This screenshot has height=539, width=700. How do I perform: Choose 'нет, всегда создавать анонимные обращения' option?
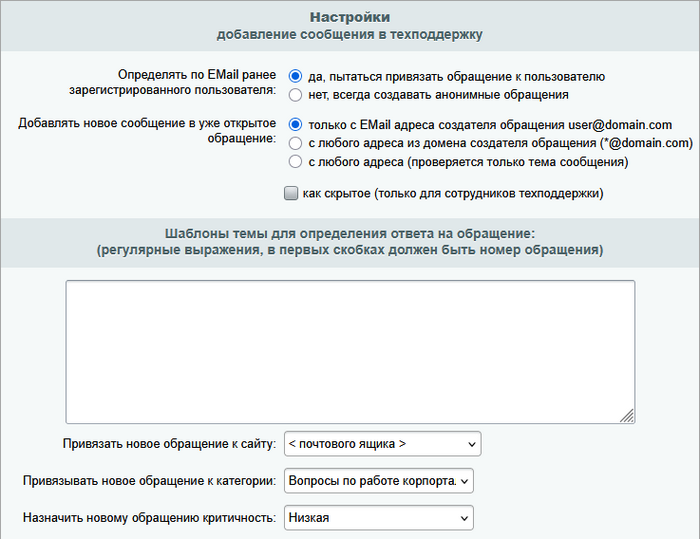coord(295,95)
